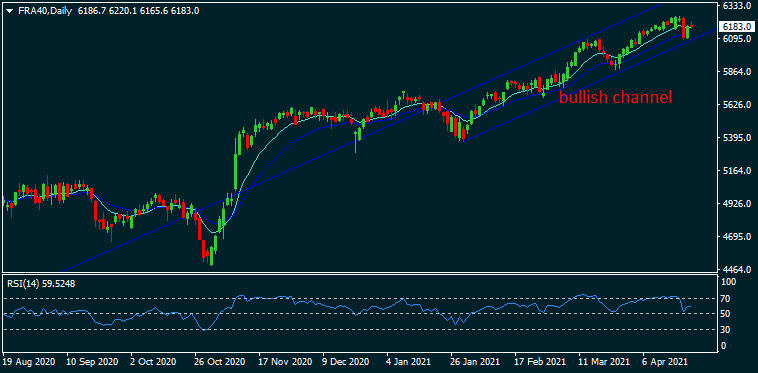
Task: Click the 19 Aug 2020 date label
Action: click(29, 361)
